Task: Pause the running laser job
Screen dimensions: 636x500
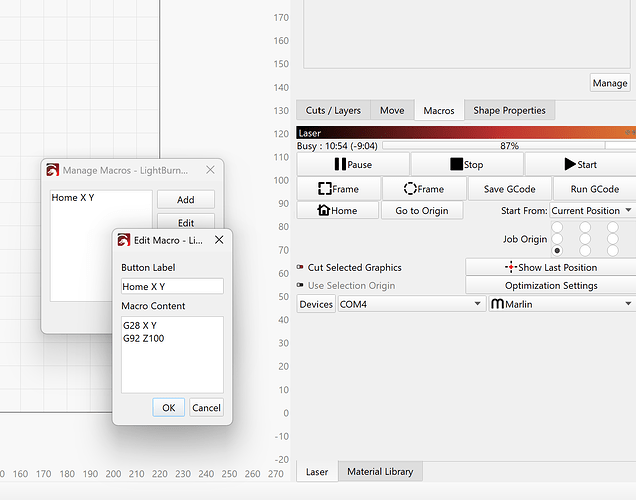Action: click(353, 164)
